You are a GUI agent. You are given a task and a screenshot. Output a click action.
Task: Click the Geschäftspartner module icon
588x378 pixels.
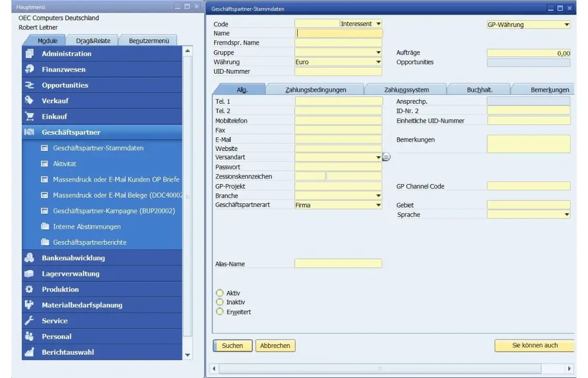click(x=29, y=132)
